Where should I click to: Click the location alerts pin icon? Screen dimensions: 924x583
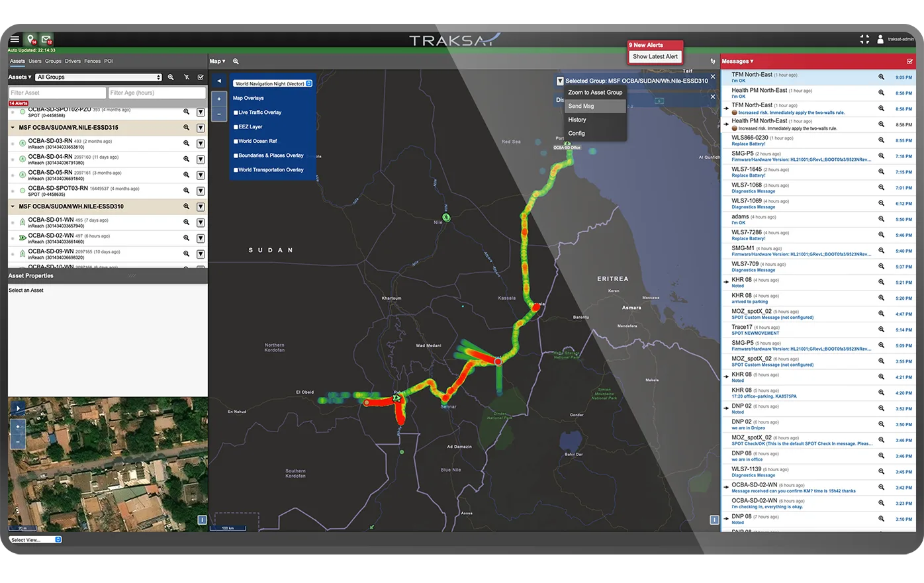click(30, 40)
